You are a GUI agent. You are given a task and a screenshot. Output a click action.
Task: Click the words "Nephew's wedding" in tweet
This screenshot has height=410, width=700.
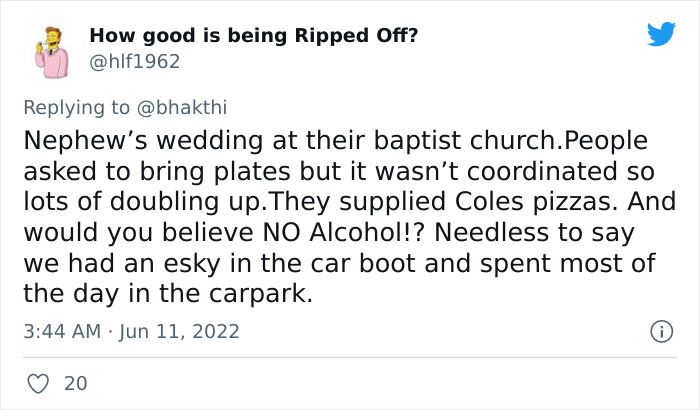pyautogui.click(x=118, y=140)
